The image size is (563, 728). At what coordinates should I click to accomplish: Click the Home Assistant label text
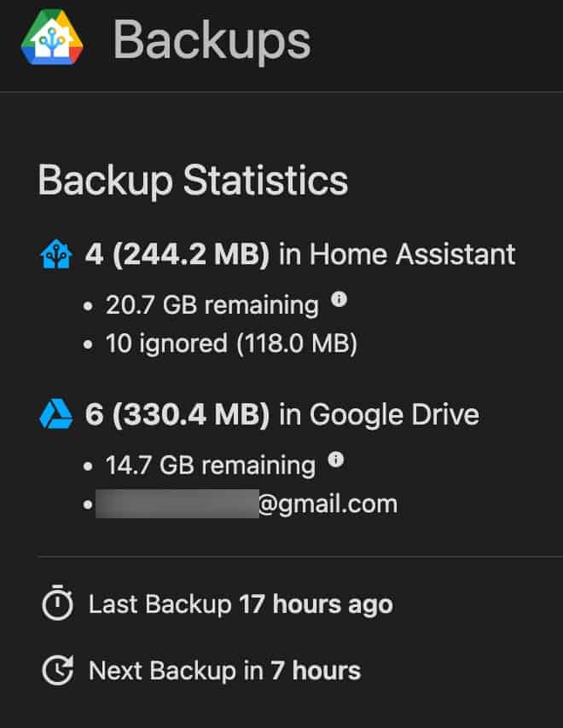pos(413,254)
